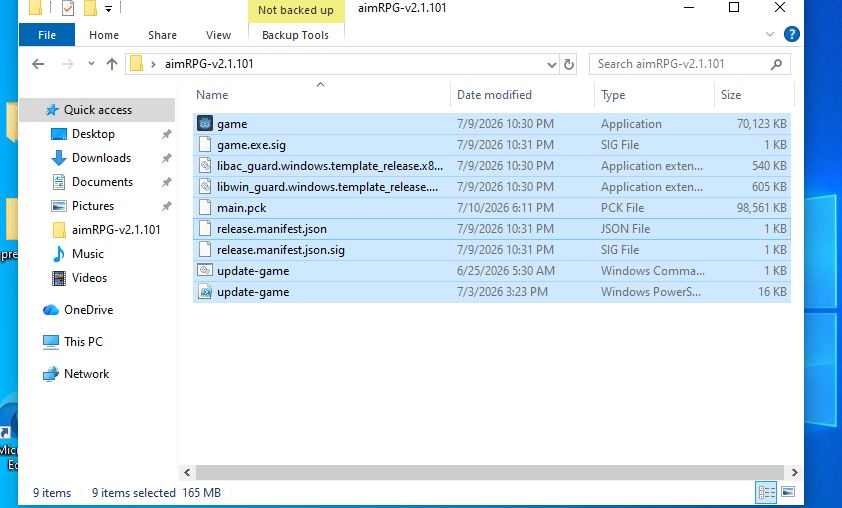This screenshot has width=842, height=508.
Task: Click the Back navigation arrow
Action: [38, 64]
